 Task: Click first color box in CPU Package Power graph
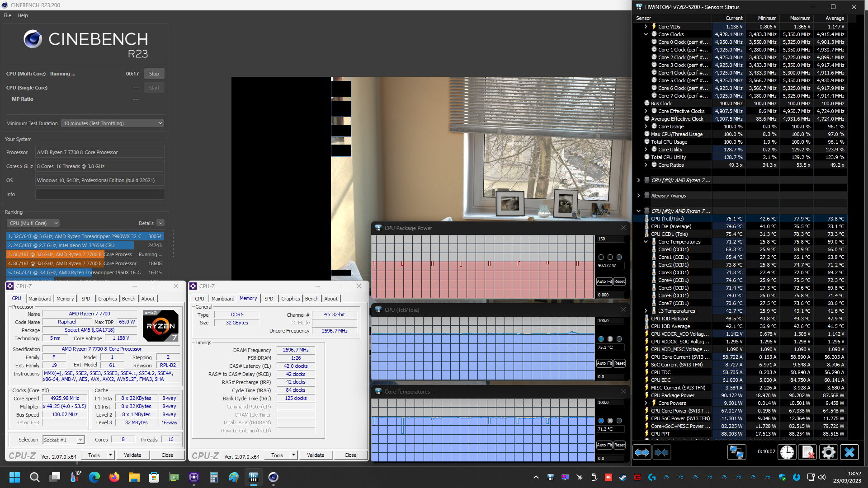[x=601, y=257]
